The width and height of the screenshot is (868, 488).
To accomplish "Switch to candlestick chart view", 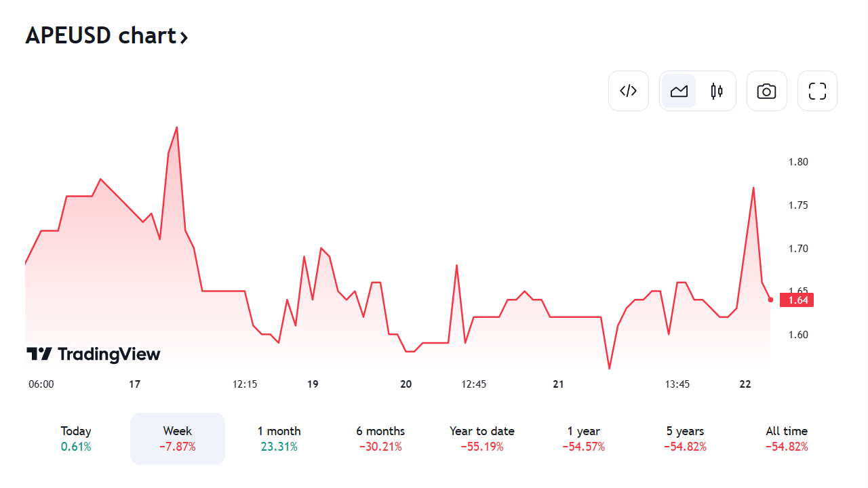I will pyautogui.click(x=717, y=91).
